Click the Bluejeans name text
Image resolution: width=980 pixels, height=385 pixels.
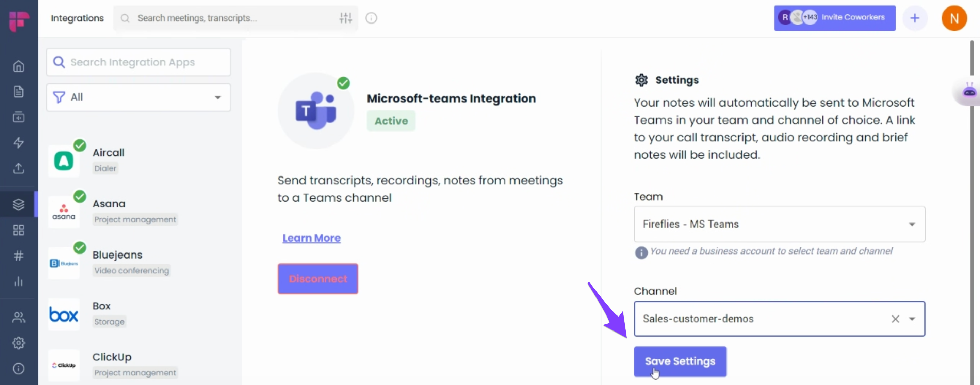click(x=117, y=255)
